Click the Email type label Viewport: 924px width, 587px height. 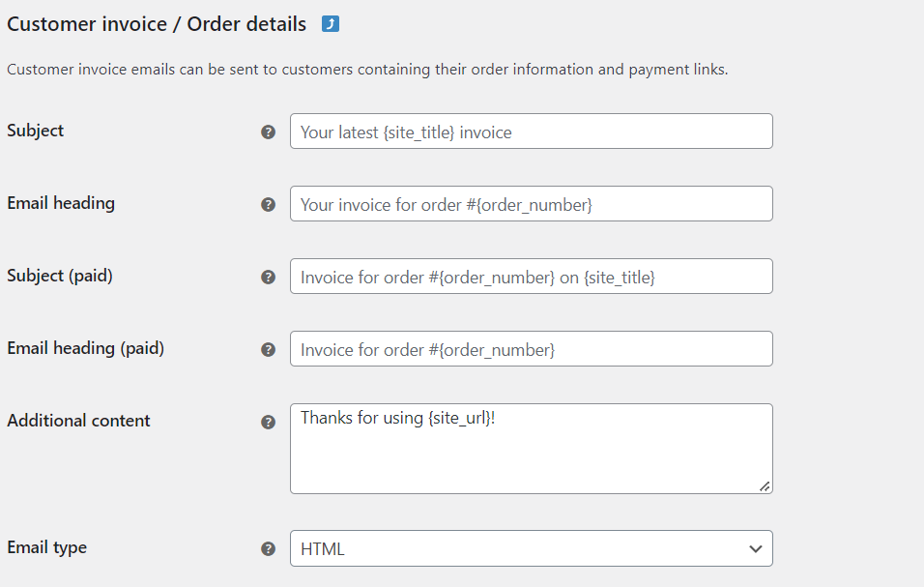47,547
